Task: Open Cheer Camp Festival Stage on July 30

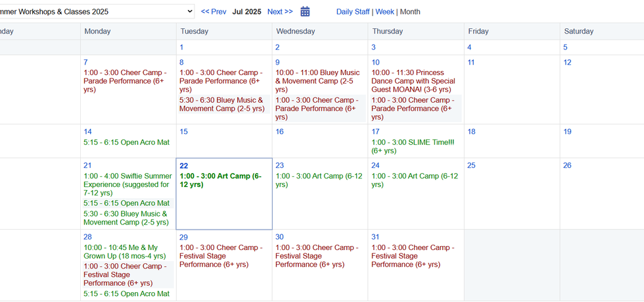Action: click(317, 256)
